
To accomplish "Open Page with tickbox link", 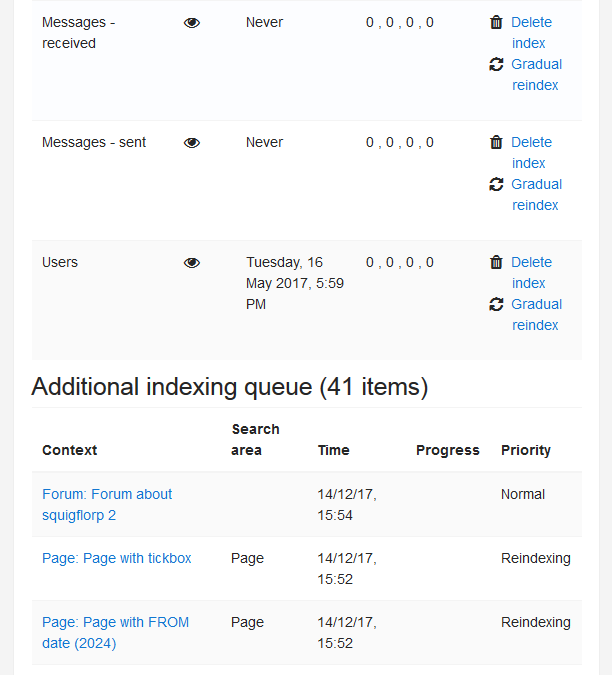I will (x=117, y=558).
